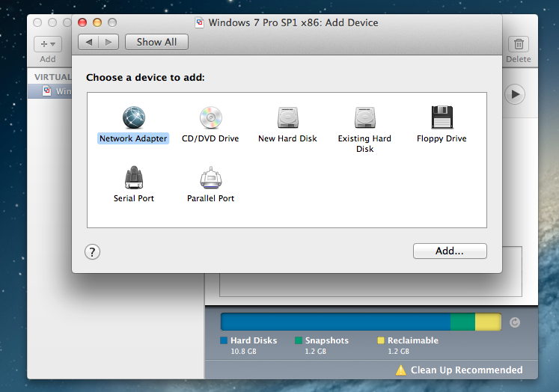Click the Clean Up Recommended warning

click(459, 370)
